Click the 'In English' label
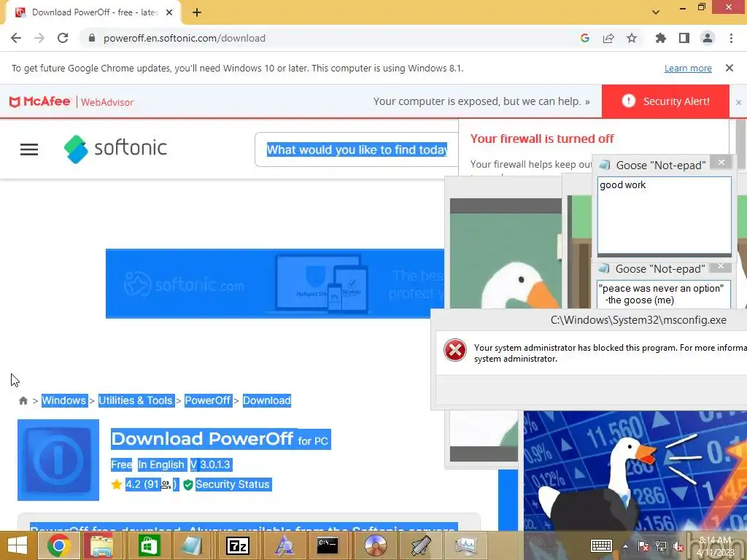747x560 pixels. pos(161,464)
